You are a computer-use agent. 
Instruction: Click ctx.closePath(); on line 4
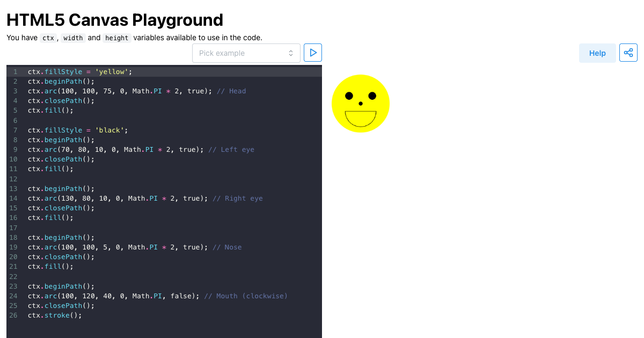61,101
